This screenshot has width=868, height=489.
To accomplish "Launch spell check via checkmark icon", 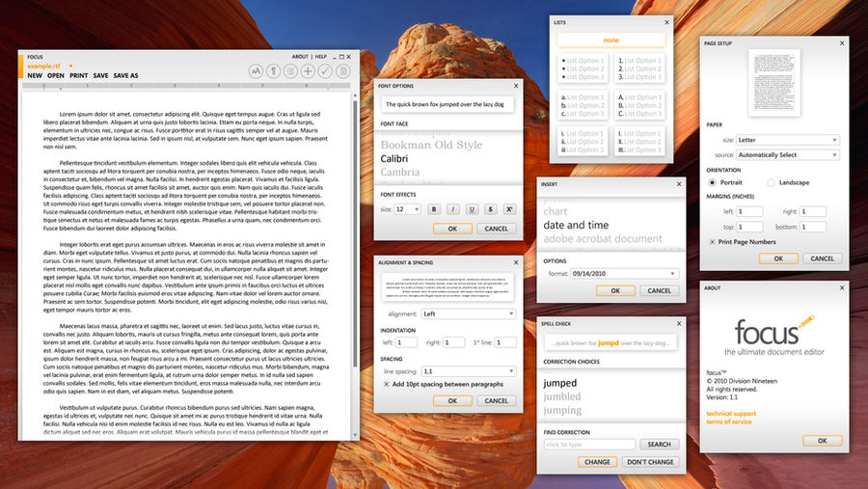I will [325, 71].
